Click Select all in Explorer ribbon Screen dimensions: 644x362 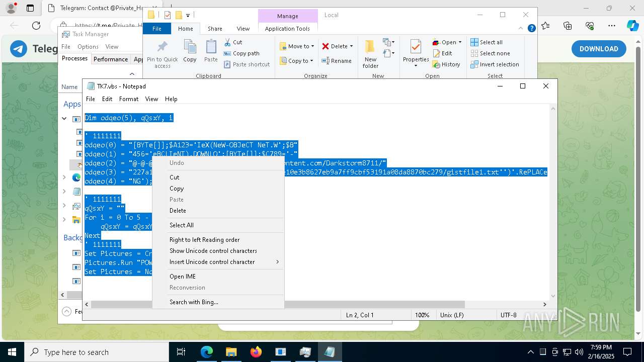coord(487,42)
